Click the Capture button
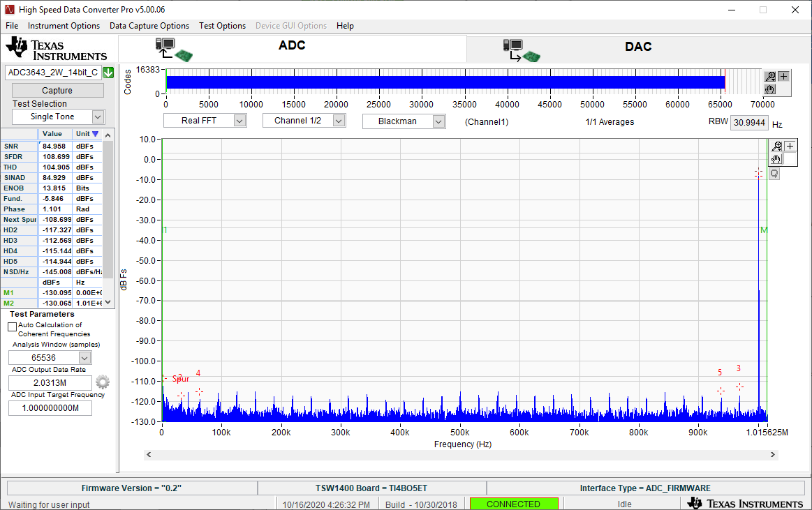This screenshot has height=510, width=812. click(57, 90)
